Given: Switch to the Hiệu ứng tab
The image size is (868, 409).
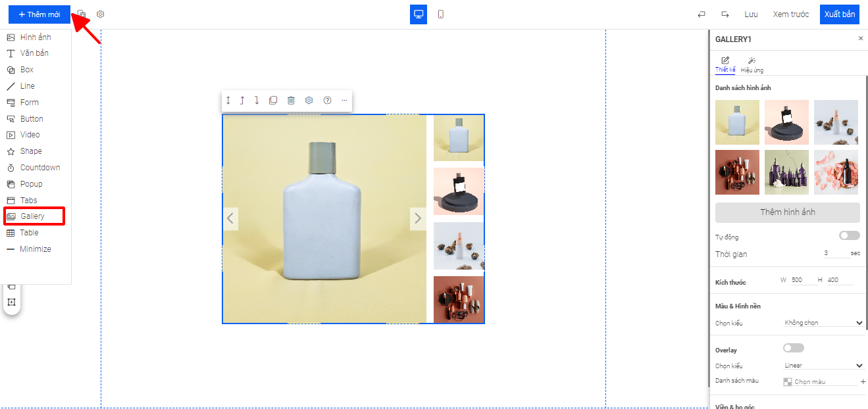Looking at the screenshot, I should 752,64.
